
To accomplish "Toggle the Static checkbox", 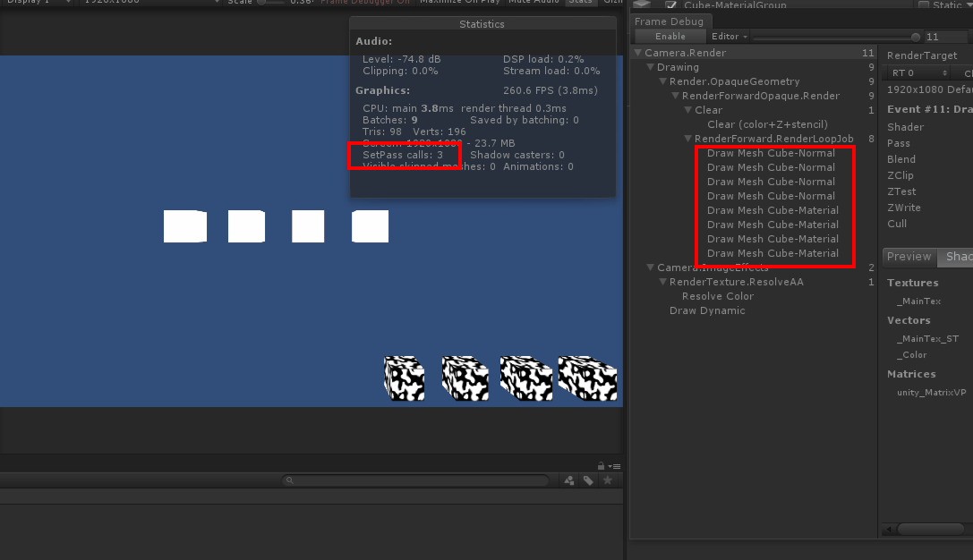I will point(924,4).
